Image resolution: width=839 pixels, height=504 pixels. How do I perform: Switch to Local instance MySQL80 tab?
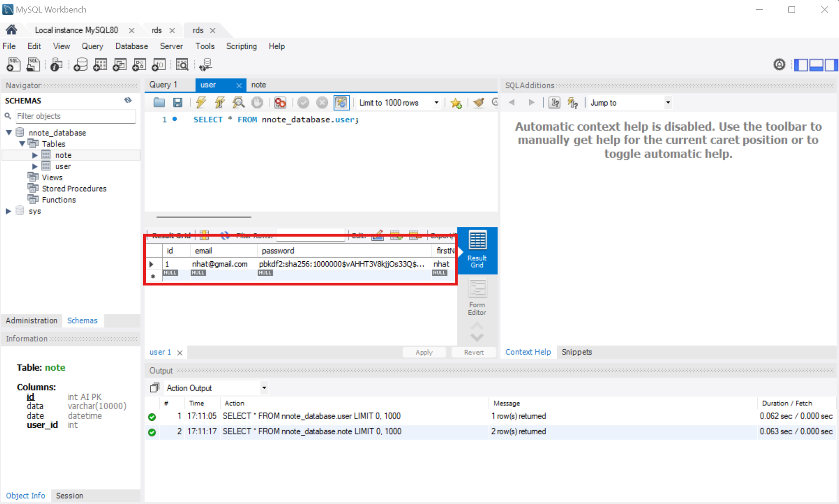[76, 30]
